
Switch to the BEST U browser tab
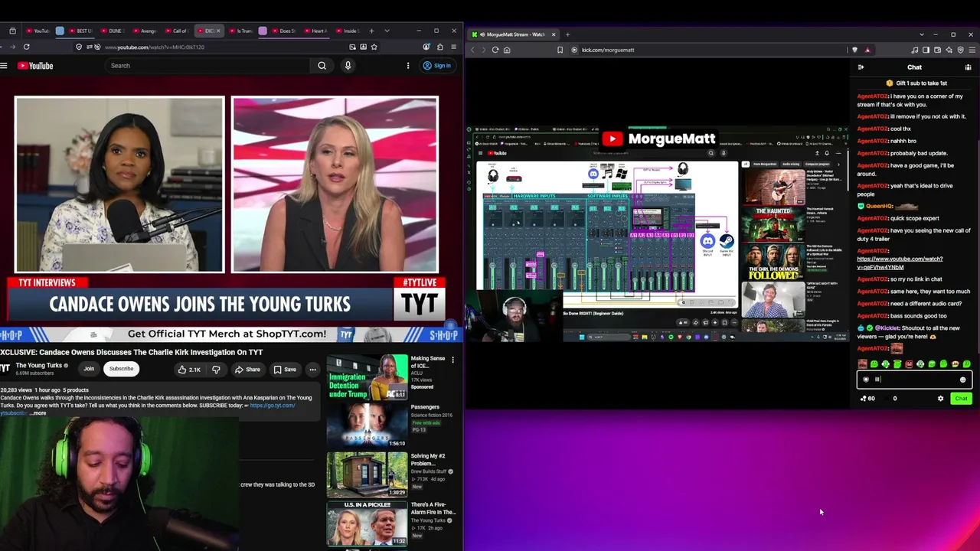[82, 31]
